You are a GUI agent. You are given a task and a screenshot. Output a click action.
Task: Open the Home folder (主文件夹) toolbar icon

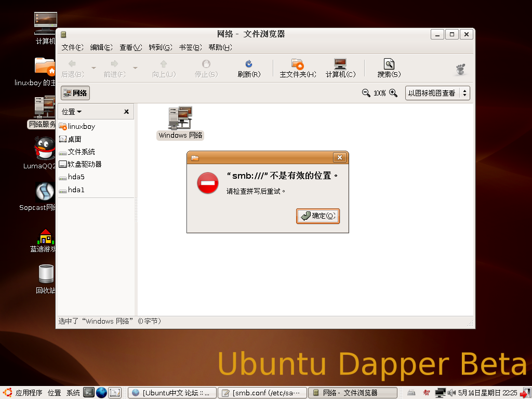click(297, 64)
